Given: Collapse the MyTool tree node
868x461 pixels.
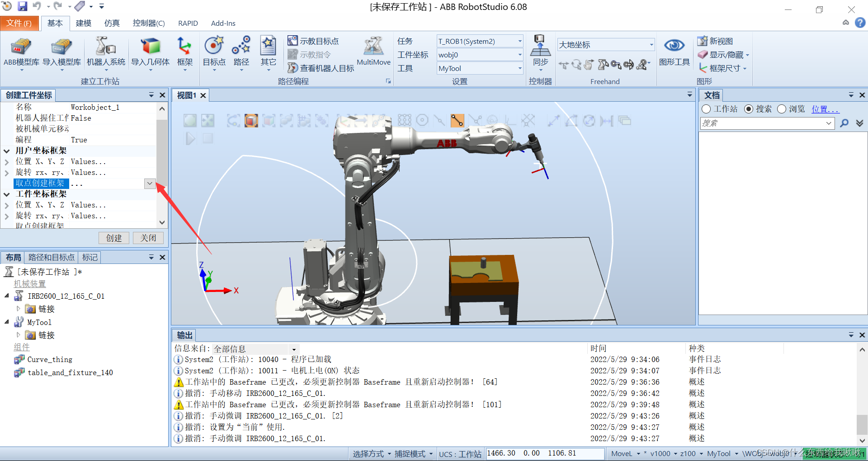Looking at the screenshot, I should [x=7, y=322].
